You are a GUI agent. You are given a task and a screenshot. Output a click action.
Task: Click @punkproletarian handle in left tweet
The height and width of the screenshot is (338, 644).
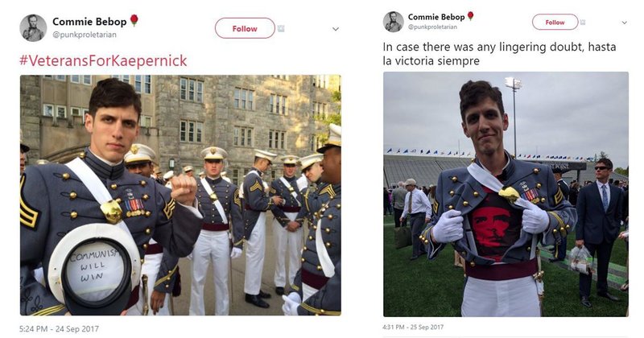pos(85,35)
